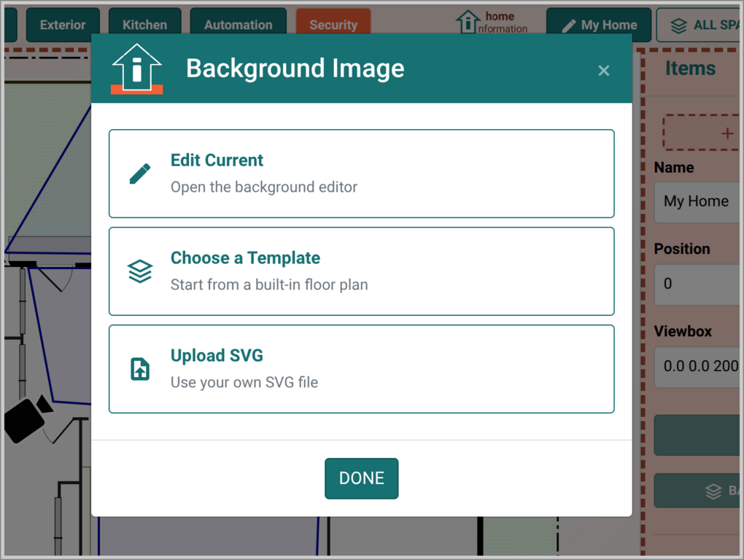Click the Viewbox label in the sidebar
Image resolution: width=744 pixels, height=560 pixels.
pos(683,331)
